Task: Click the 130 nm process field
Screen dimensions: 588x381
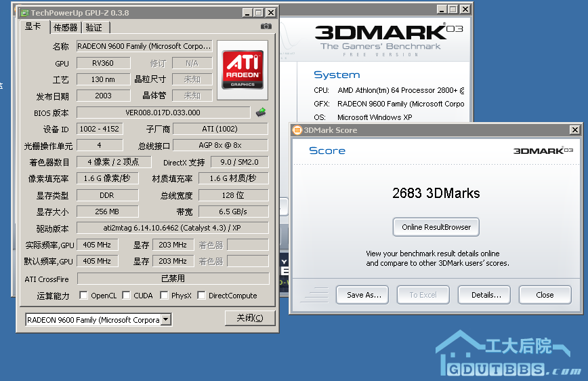Action: pos(103,79)
